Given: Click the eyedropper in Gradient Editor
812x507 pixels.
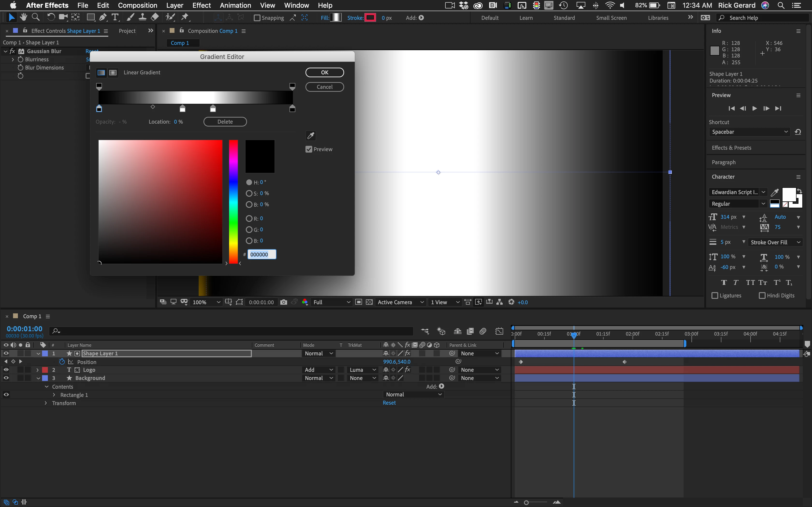Looking at the screenshot, I should pyautogui.click(x=311, y=135).
